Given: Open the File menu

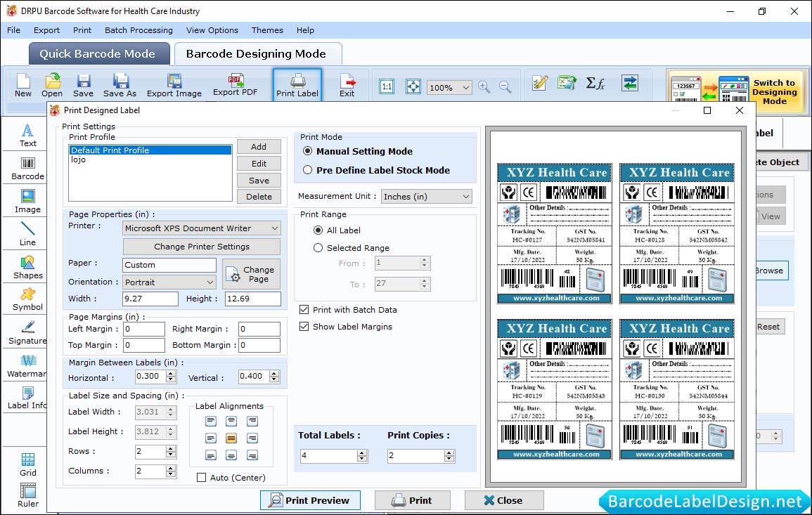Looking at the screenshot, I should pos(13,30).
